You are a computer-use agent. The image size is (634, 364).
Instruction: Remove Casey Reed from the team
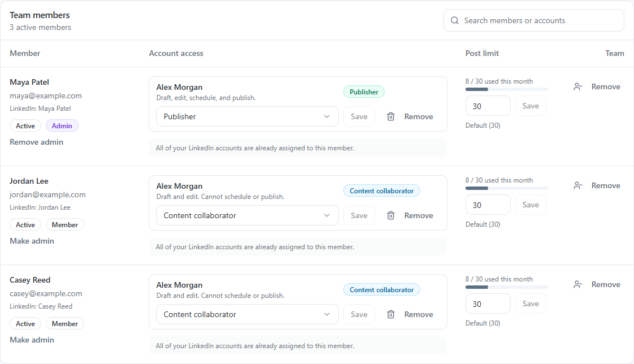point(606,284)
